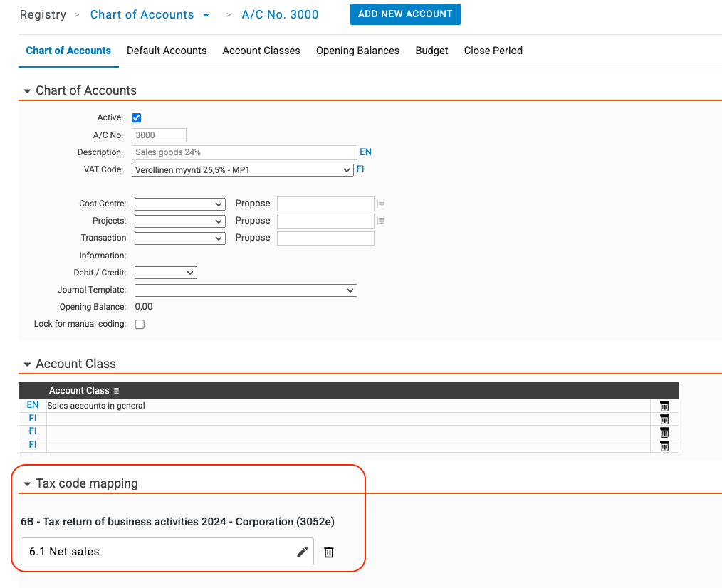722x588 pixels.
Task: Open the VAT Code dropdown
Action: click(x=242, y=170)
